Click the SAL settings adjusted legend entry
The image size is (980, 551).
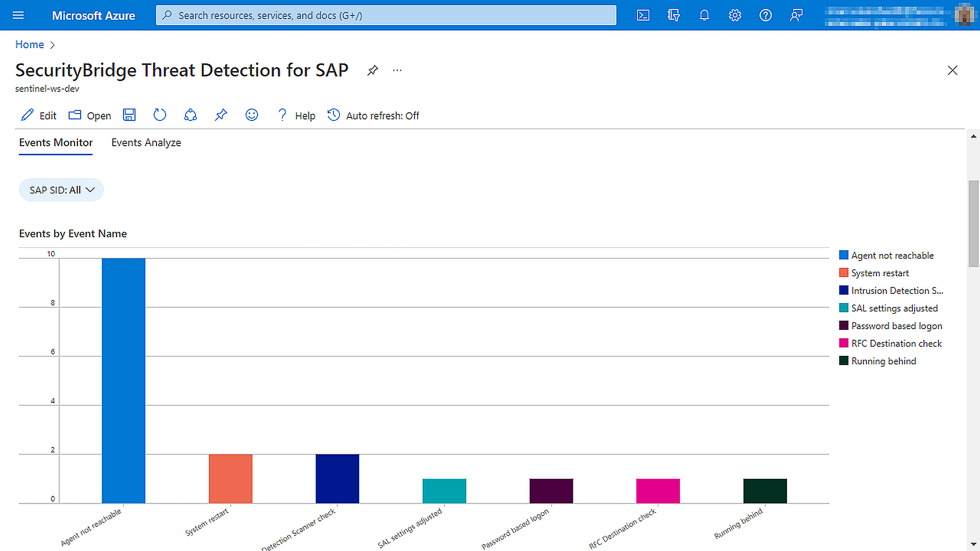pos(888,308)
